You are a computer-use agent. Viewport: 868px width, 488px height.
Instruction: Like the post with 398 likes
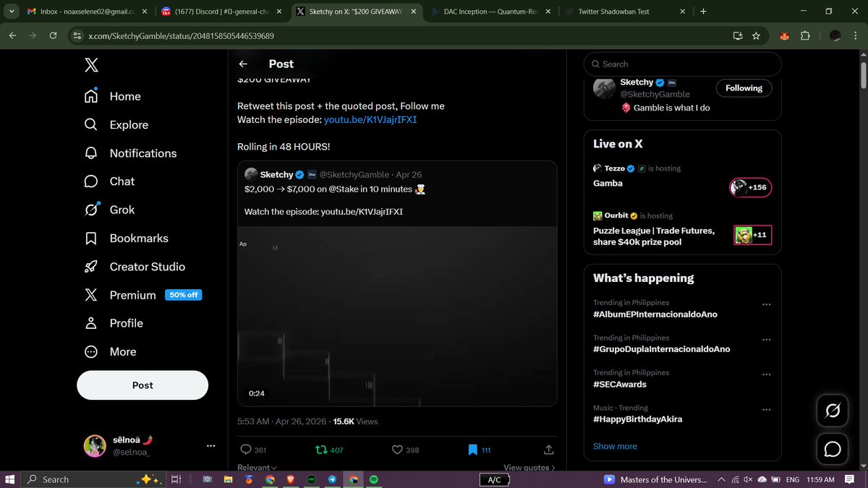pos(405,450)
